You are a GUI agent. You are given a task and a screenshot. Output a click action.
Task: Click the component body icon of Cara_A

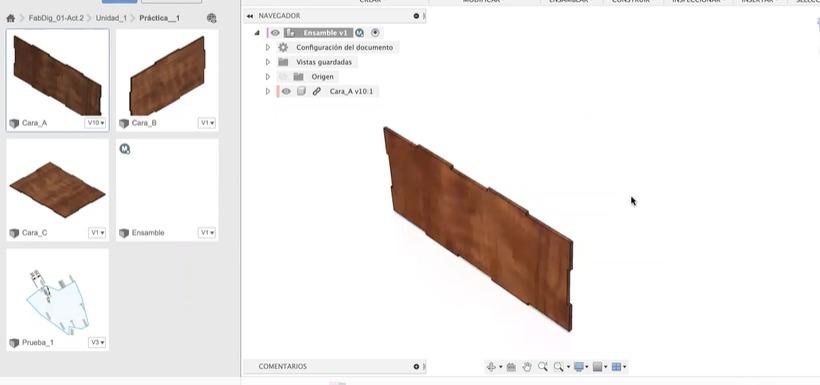301,92
